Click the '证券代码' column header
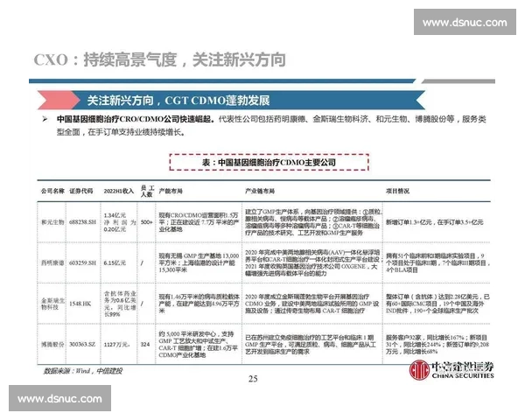Viewport: 525px width, 420px height. [x=81, y=191]
